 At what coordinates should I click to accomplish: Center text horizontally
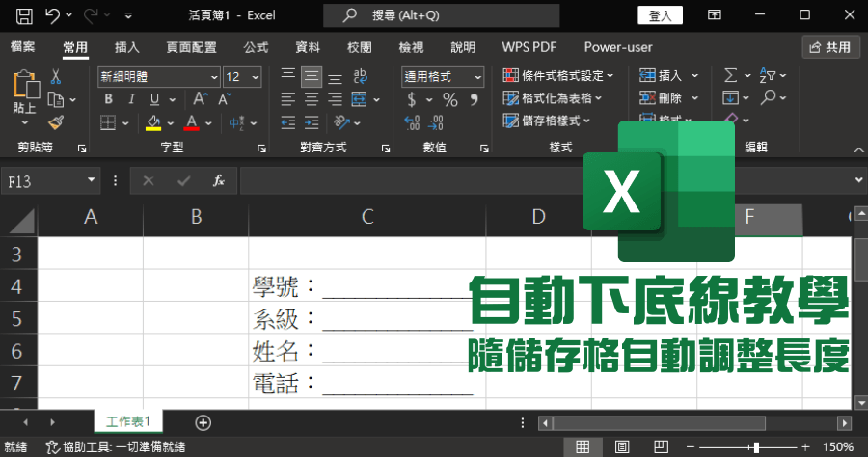(312, 99)
